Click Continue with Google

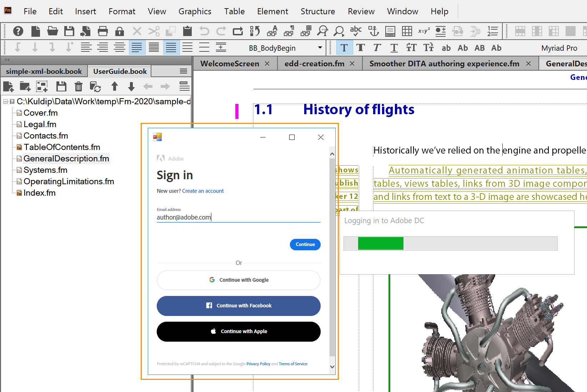point(239,280)
